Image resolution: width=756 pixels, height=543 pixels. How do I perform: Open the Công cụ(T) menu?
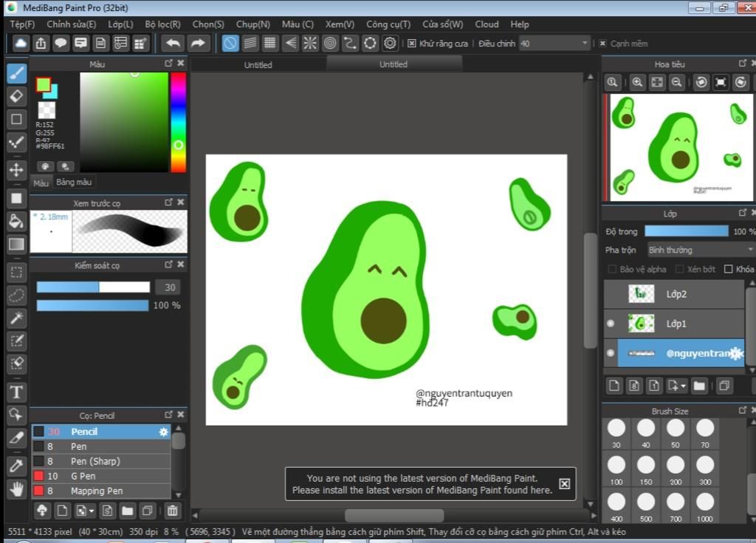click(388, 24)
